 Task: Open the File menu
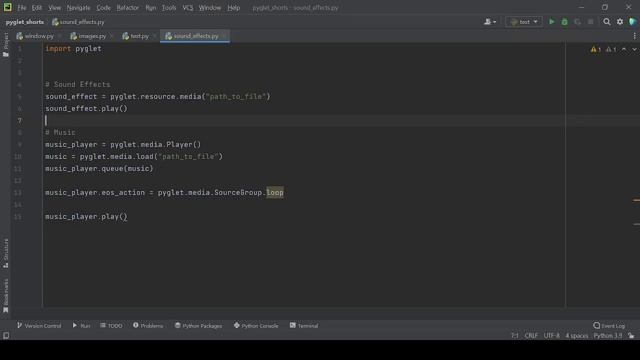(21, 7)
